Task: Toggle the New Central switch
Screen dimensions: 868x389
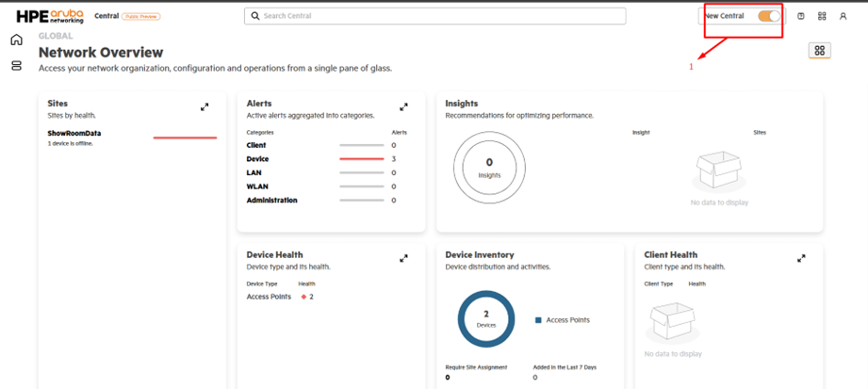Action: pyautogui.click(x=769, y=16)
